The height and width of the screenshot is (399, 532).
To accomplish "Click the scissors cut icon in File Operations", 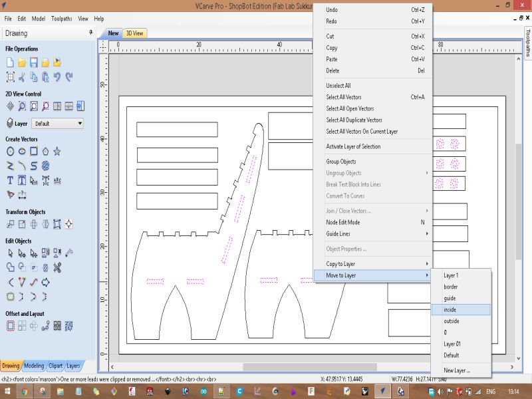I will pyautogui.click(x=22, y=77).
